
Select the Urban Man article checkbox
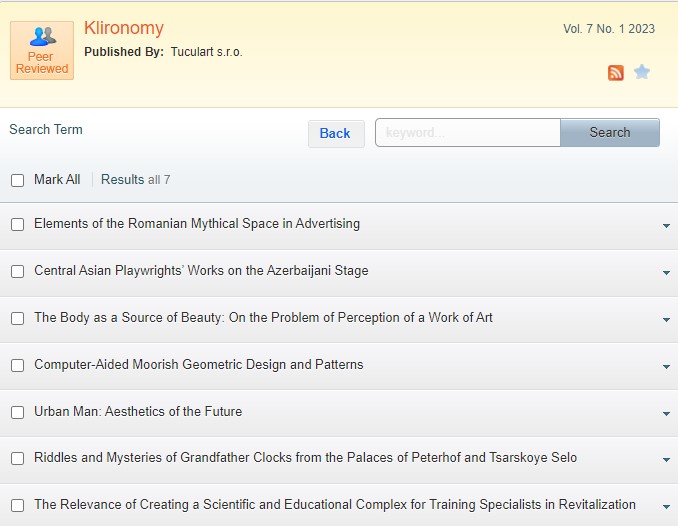point(17,412)
